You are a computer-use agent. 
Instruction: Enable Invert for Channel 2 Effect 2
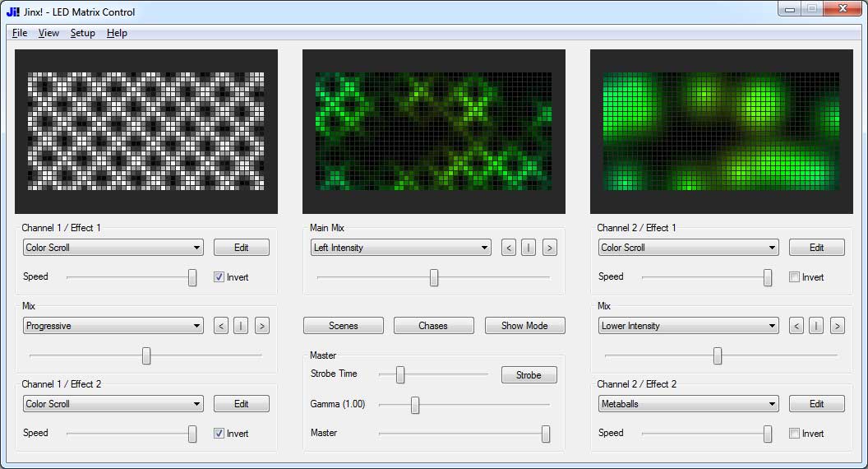[794, 434]
